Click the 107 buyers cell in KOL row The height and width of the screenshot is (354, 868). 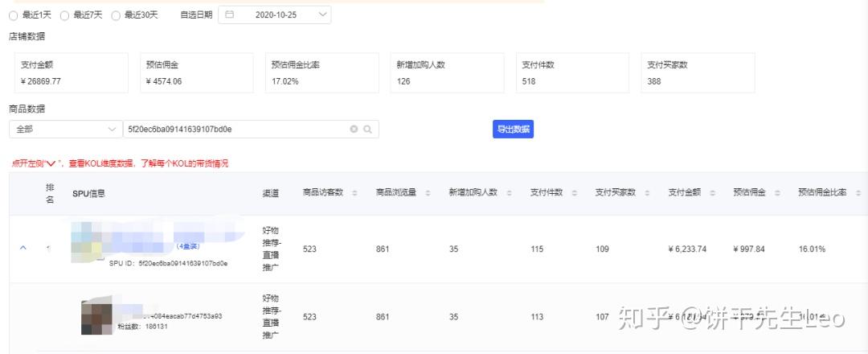[602, 317]
